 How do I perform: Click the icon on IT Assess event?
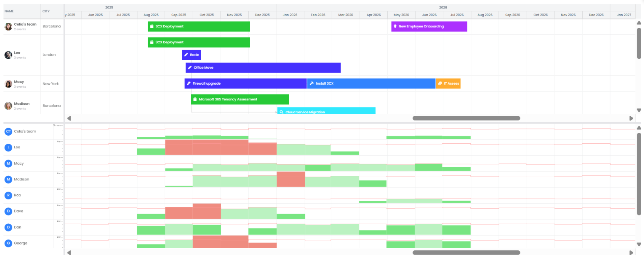point(440,83)
